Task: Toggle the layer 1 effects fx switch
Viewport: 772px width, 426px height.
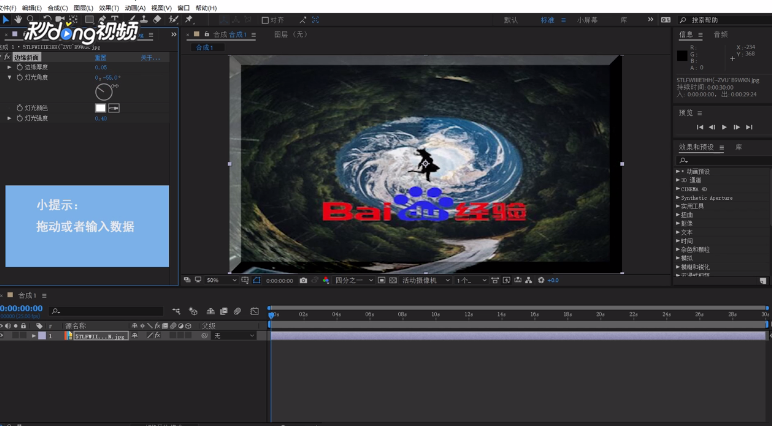Action: (157, 335)
